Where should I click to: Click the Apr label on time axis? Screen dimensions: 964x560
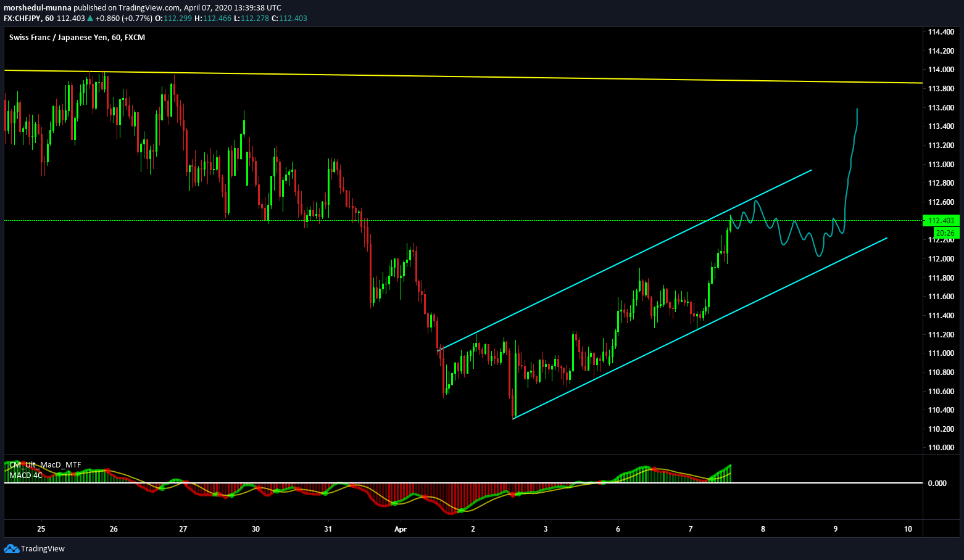pos(401,529)
